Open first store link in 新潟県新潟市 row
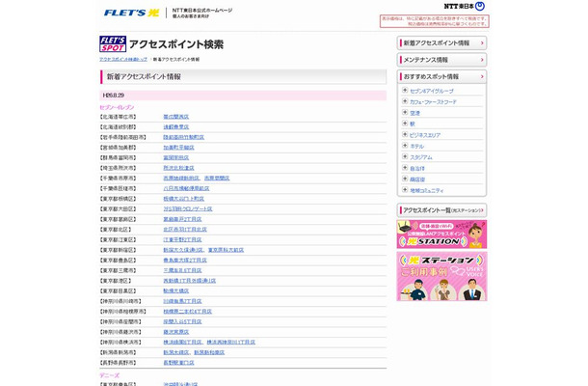The height and width of the screenshot is (386, 588). (x=176, y=352)
